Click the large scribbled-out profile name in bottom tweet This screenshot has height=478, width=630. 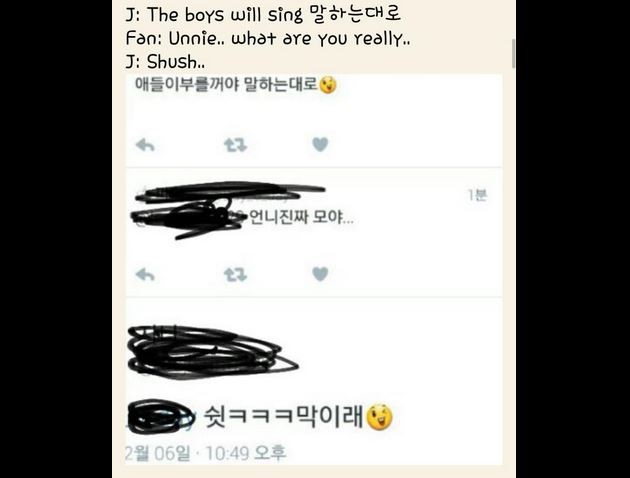(213, 352)
